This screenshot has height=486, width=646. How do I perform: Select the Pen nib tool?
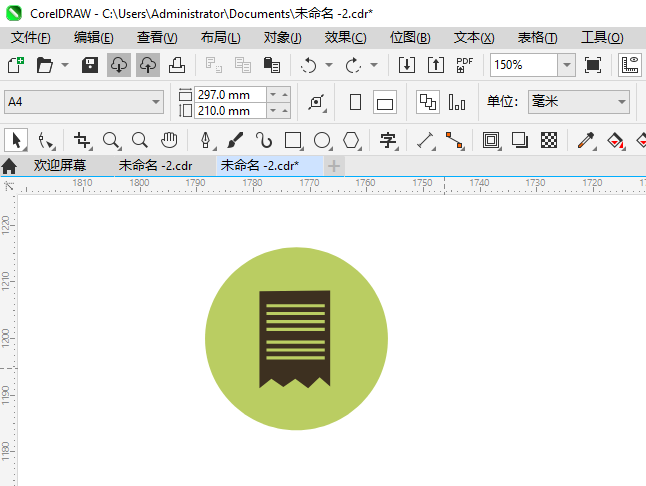click(x=206, y=140)
